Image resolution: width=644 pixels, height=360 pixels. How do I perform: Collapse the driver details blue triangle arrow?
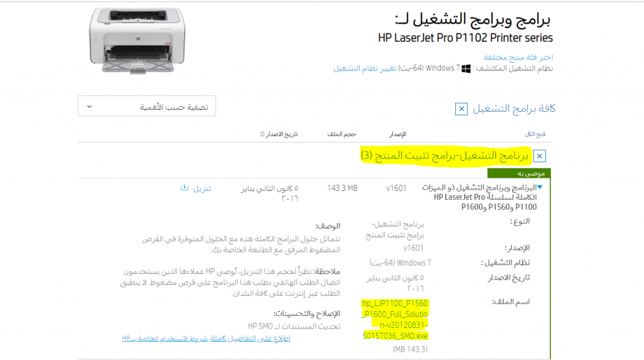pos(540,187)
